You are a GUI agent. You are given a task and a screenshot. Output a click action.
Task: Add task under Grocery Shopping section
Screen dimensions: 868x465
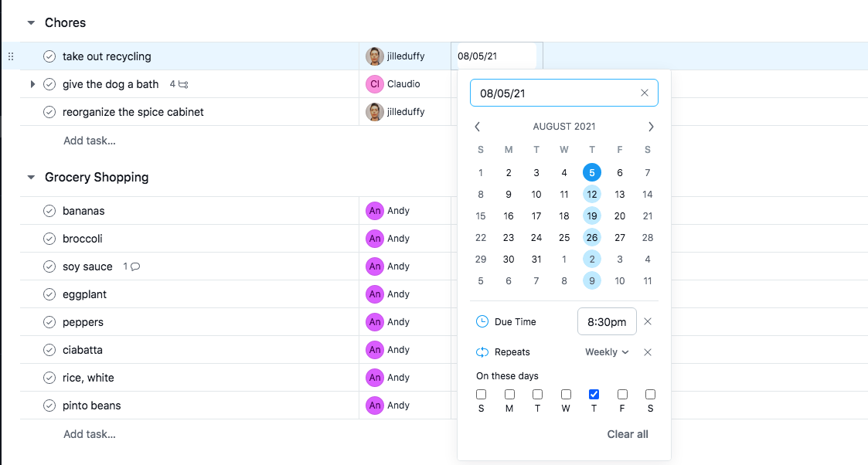click(89, 434)
